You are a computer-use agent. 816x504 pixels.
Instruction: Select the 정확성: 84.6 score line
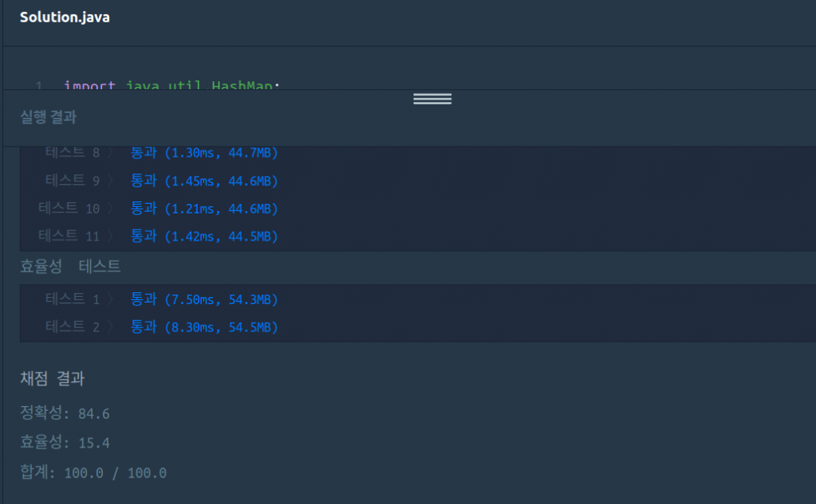[x=65, y=413]
